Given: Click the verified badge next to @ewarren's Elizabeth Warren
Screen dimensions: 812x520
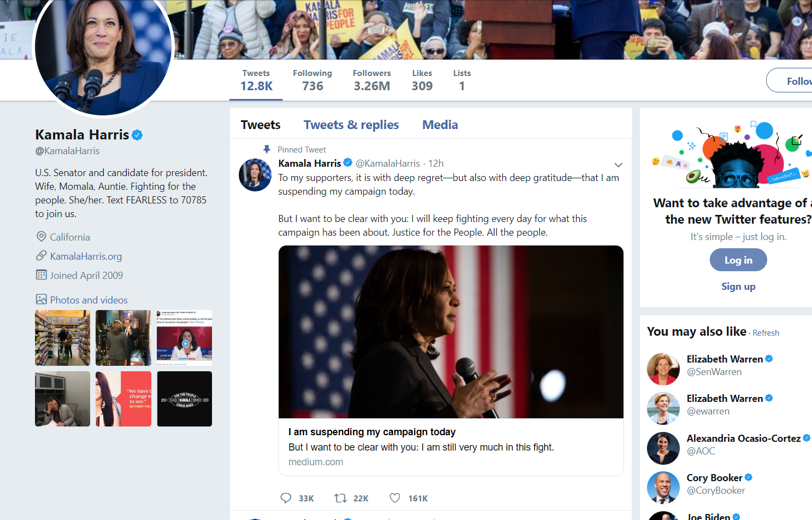Looking at the screenshot, I should (769, 398).
